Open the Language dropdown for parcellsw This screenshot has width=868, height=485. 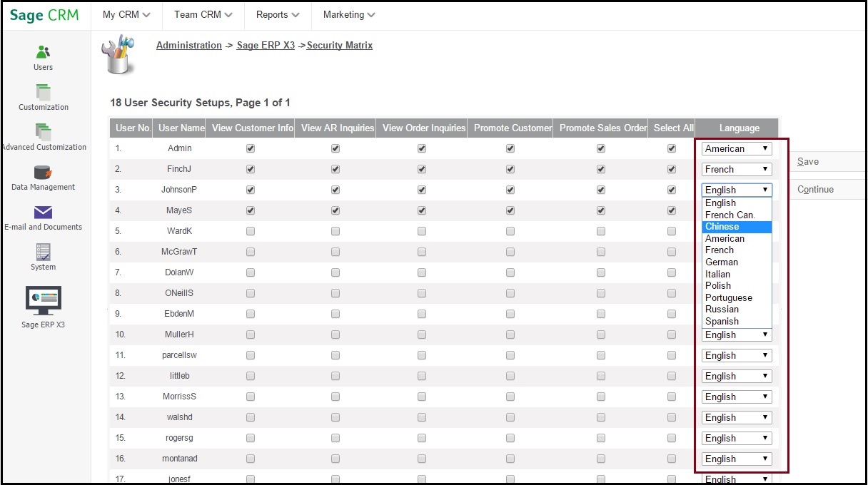point(737,355)
